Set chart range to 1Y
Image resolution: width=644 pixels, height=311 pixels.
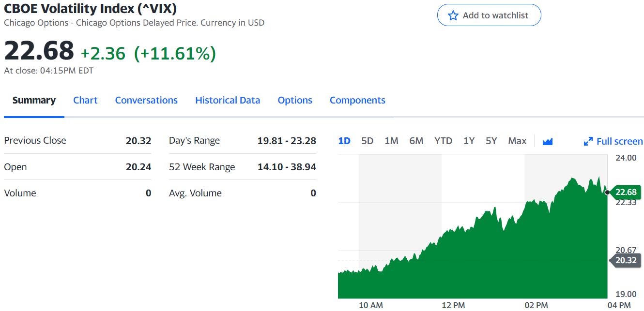click(x=469, y=141)
